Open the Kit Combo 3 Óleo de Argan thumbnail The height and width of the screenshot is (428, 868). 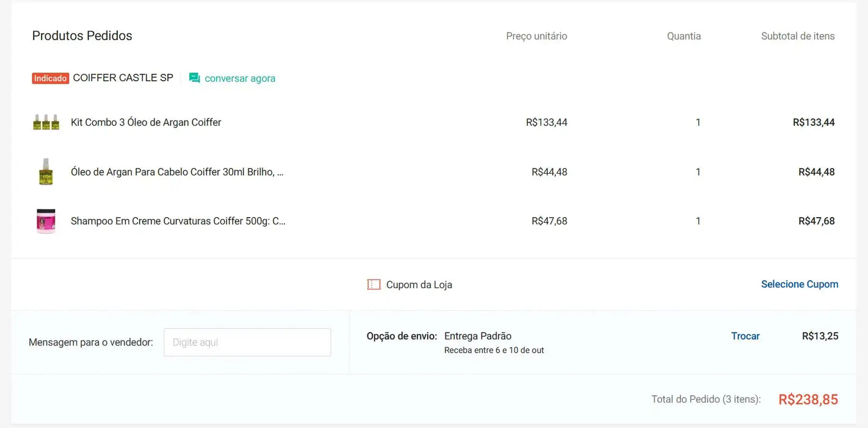46,122
